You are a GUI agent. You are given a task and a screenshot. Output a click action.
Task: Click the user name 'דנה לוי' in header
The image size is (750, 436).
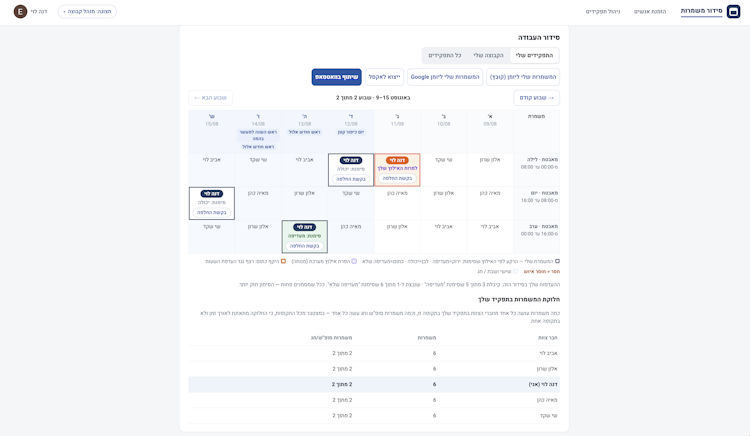click(39, 11)
